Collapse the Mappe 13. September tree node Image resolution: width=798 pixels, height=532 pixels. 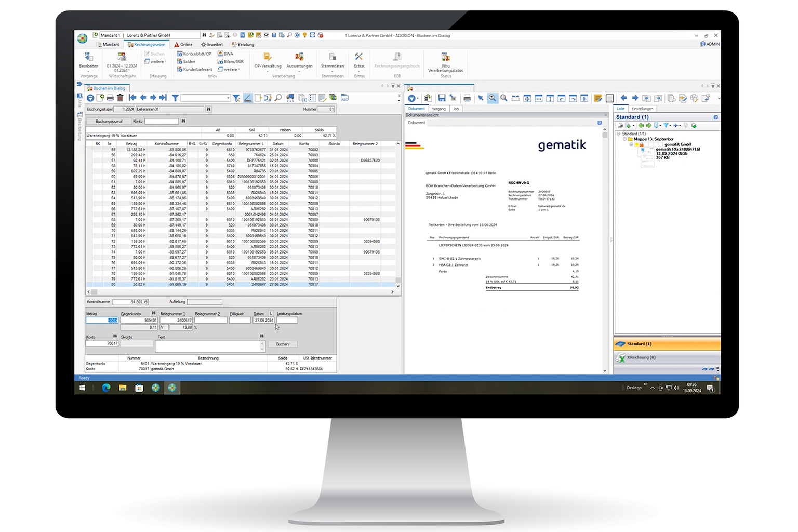pyautogui.click(x=625, y=139)
